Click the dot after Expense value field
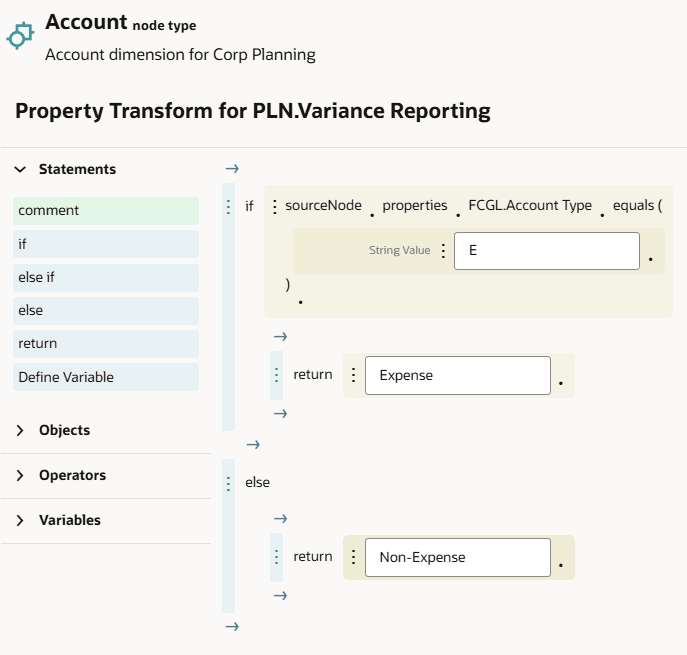 [x=561, y=383]
